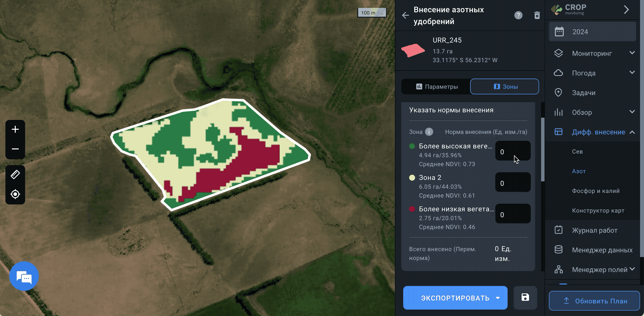The height and width of the screenshot is (316, 644).
Task: Switch to the Параметры tab
Action: click(437, 86)
